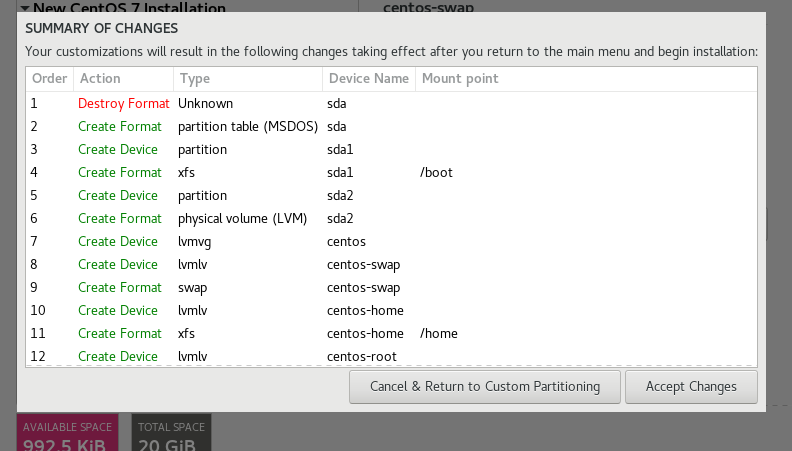Click the Order column header
Image resolution: width=792 pixels, height=451 pixels.
click(50, 79)
